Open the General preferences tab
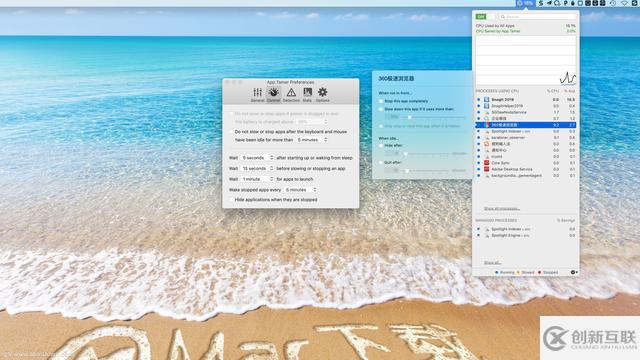The width and height of the screenshot is (640, 360). (257, 95)
